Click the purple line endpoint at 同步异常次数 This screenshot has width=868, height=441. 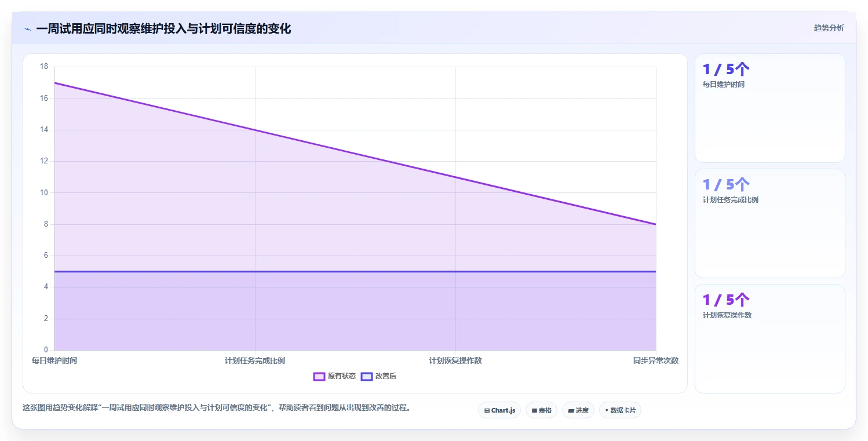656,224
